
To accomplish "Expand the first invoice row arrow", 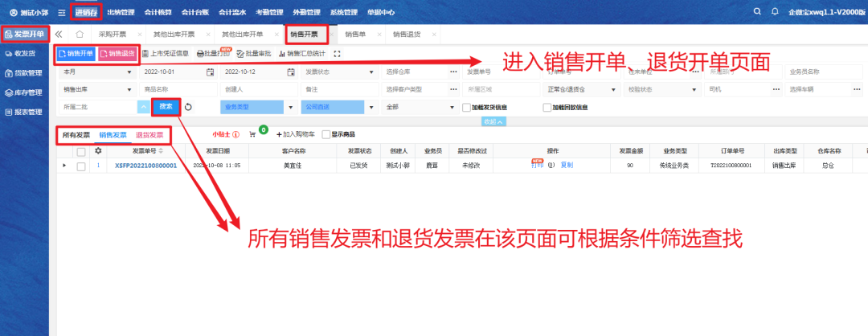I will (x=64, y=166).
